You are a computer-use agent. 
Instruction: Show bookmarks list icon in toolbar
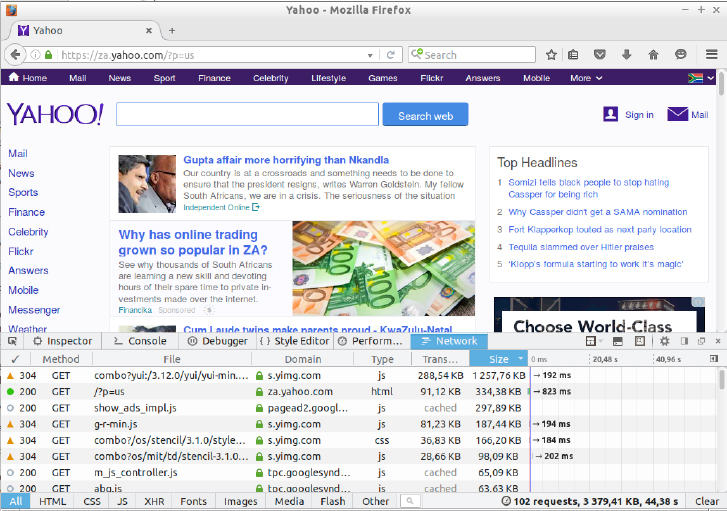pos(573,55)
